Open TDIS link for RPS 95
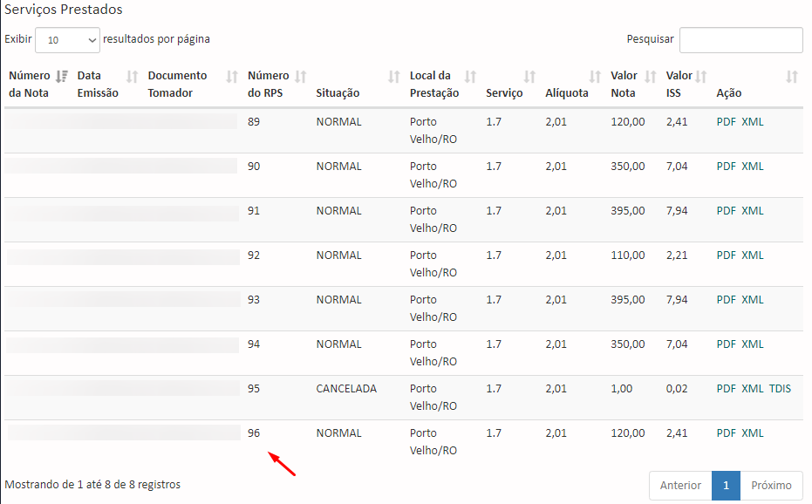Screen dimensions: 812x504 tap(780, 389)
